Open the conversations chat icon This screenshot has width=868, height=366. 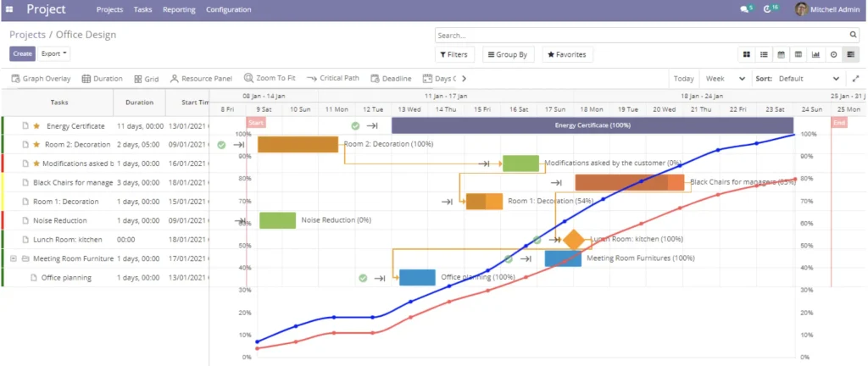(745, 9)
